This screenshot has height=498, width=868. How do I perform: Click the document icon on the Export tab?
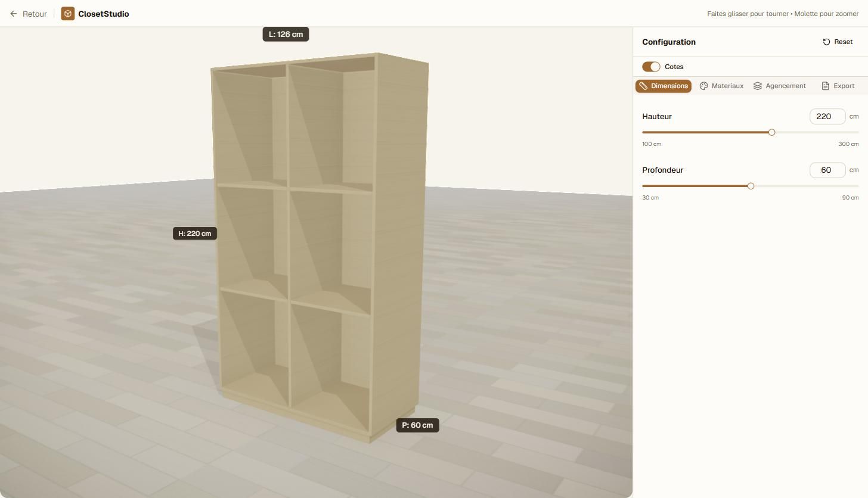pyautogui.click(x=826, y=86)
